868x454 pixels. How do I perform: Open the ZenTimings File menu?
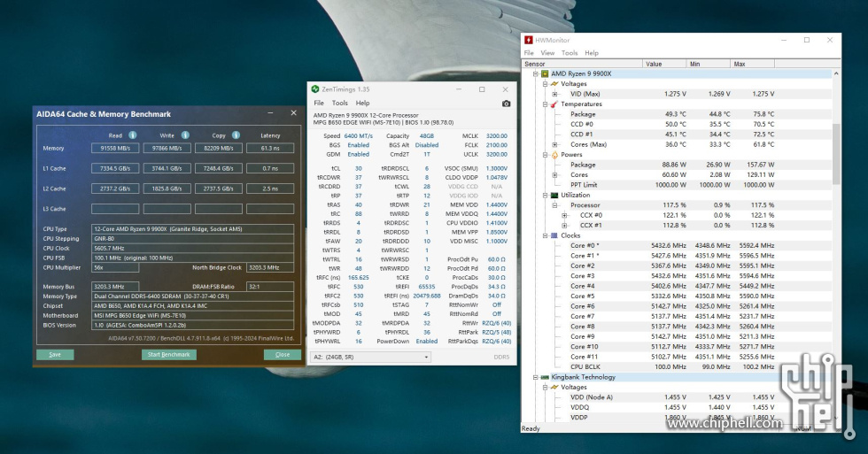click(319, 103)
